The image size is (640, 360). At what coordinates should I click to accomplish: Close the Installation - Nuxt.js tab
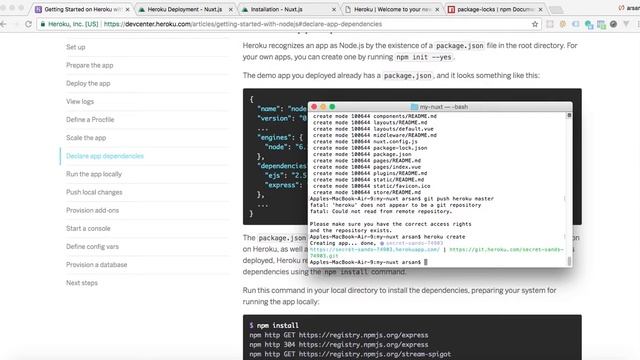coord(334,9)
